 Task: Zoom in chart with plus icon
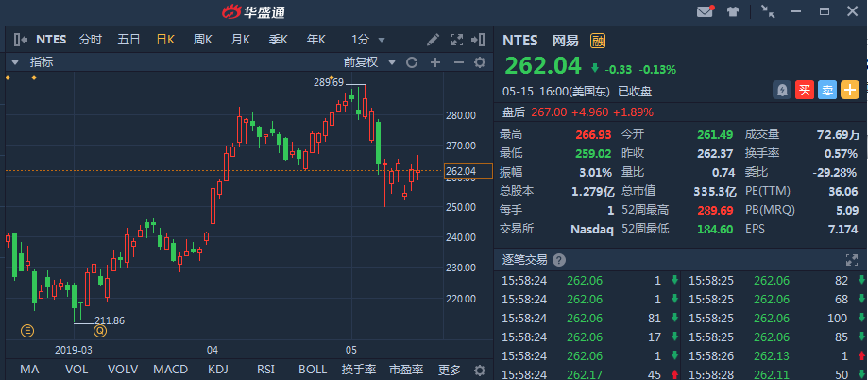(435, 62)
